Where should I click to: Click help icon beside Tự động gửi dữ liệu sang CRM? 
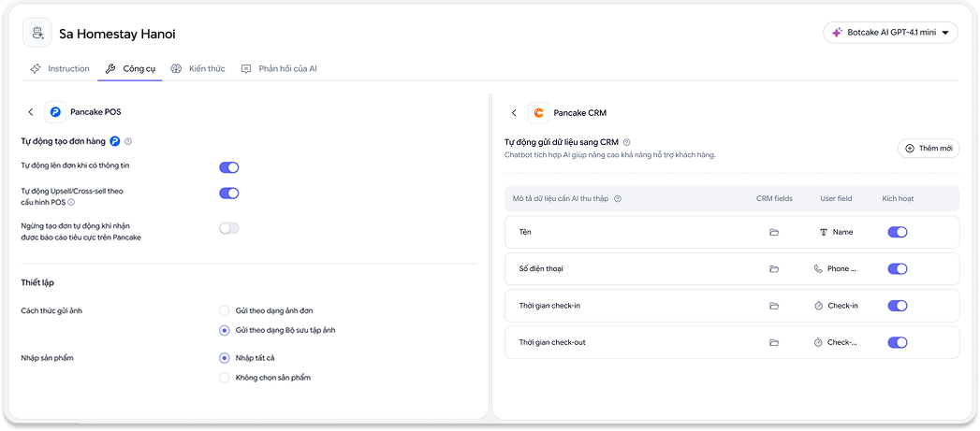coord(627,142)
